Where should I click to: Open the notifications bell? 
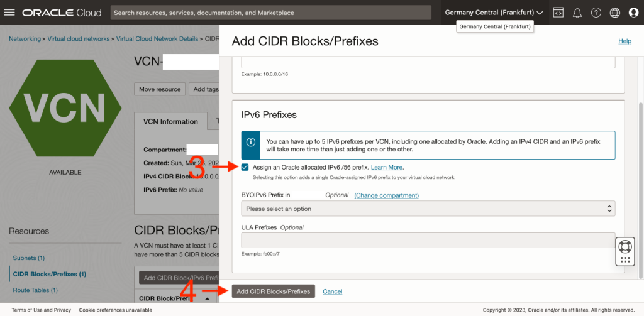(x=577, y=13)
